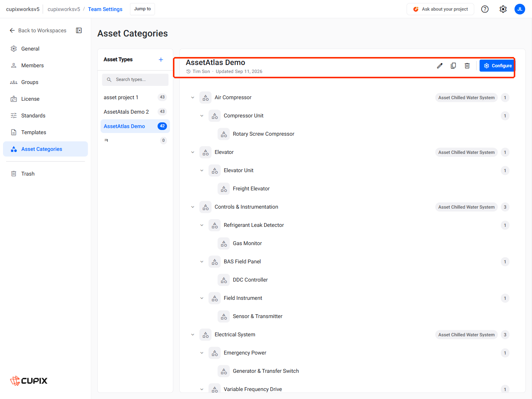This screenshot has height=399, width=532.
Task: Select AssetAtals Demo 2 type
Action: (135, 112)
